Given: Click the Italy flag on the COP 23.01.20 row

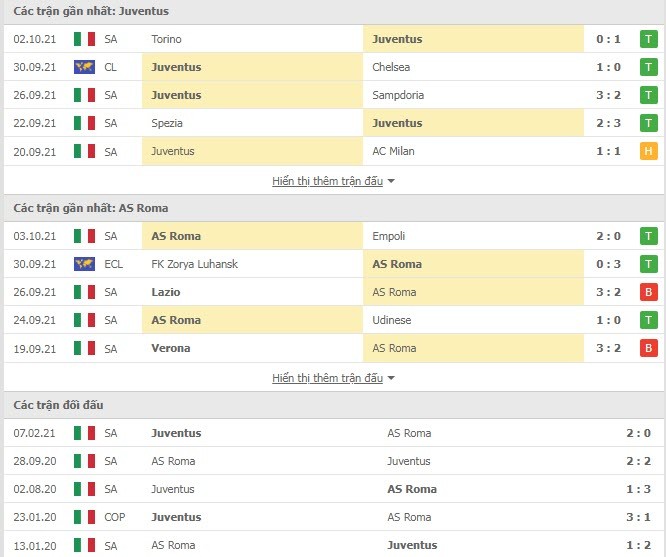Looking at the screenshot, I should tap(84, 517).
